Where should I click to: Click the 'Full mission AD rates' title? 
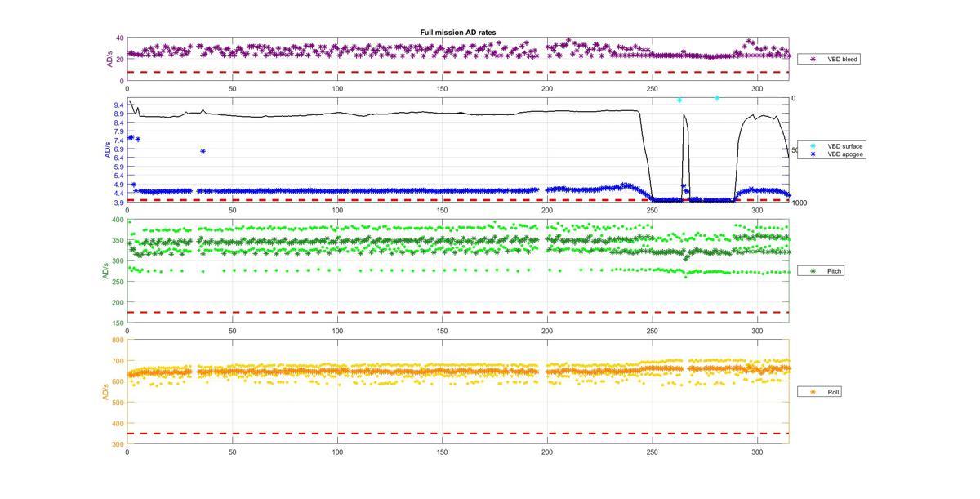click(x=458, y=33)
